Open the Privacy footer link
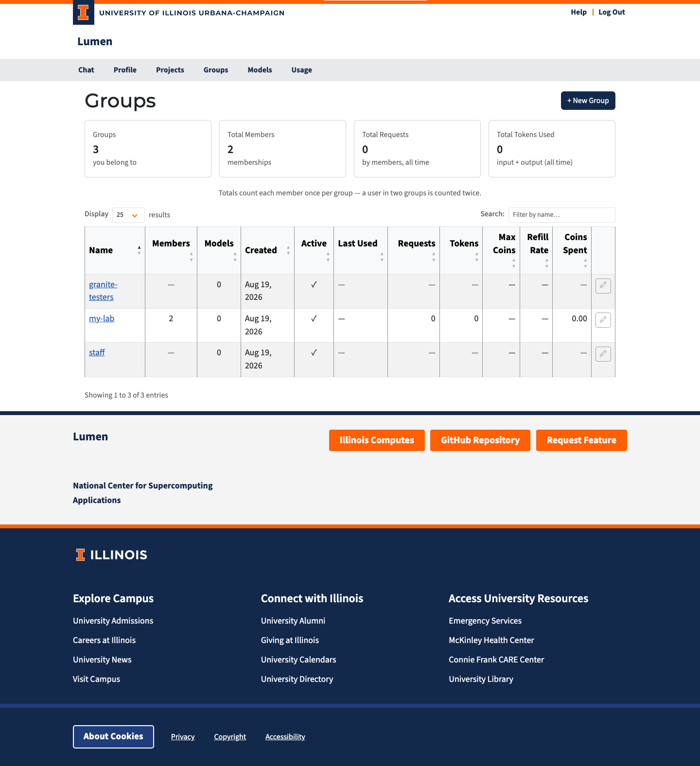Screen dimensions: 700x766 point(183,737)
